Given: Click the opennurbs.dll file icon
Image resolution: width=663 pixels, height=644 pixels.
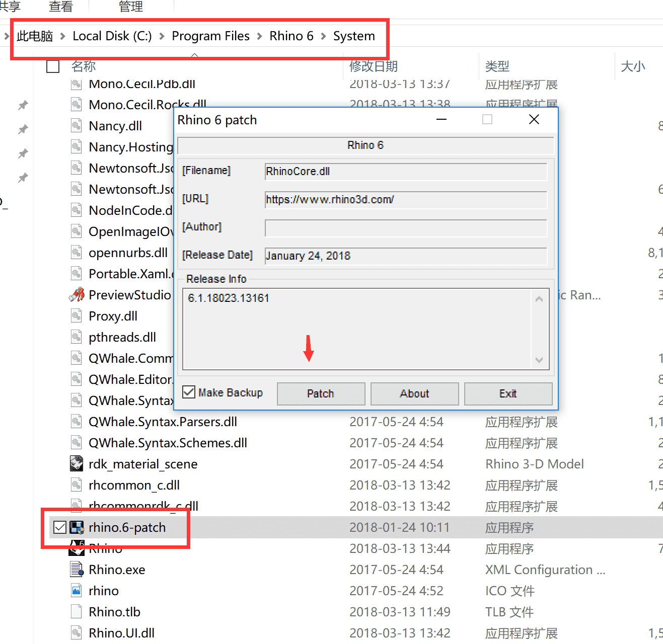Looking at the screenshot, I should 77,253.
